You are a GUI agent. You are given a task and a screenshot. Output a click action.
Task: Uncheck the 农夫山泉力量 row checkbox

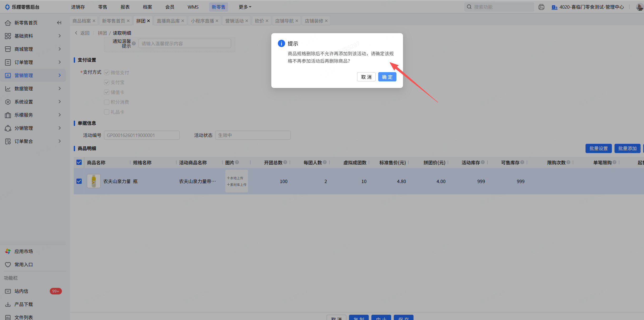pyautogui.click(x=79, y=181)
